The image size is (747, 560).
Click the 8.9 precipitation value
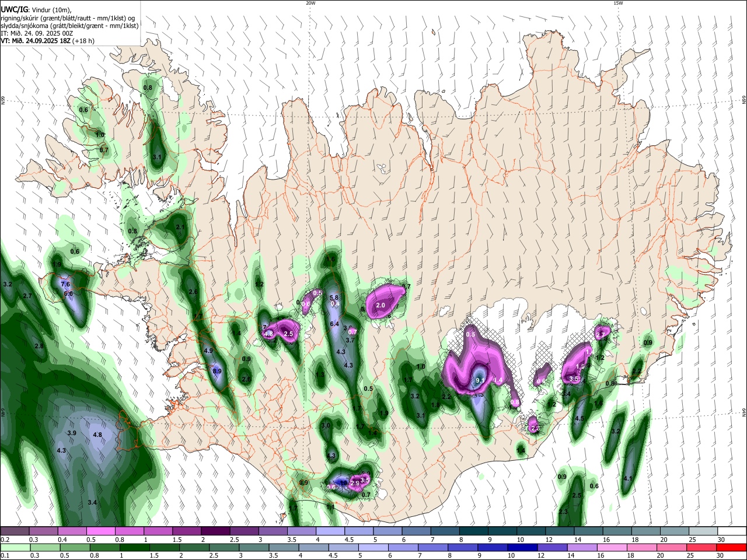coord(217,371)
